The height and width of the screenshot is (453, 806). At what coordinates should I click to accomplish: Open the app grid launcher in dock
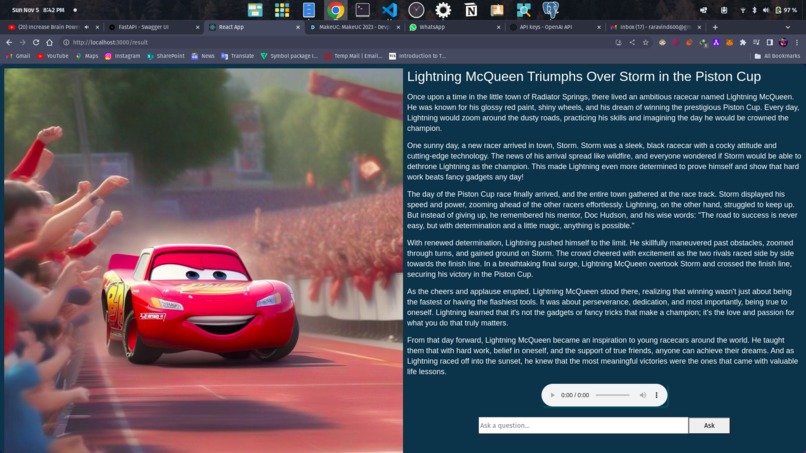click(282, 10)
